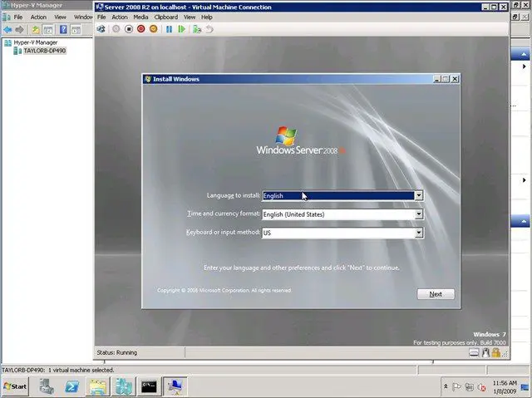Switch to Hyper-V Manager taskbar button
The width and height of the screenshot is (532, 398).
pyautogui.click(x=124, y=386)
